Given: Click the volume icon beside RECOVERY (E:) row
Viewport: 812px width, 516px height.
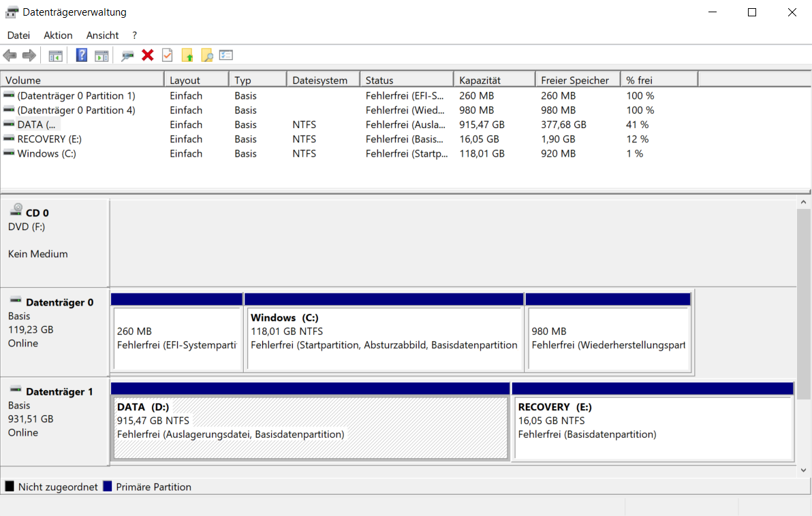Looking at the screenshot, I should (x=9, y=139).
